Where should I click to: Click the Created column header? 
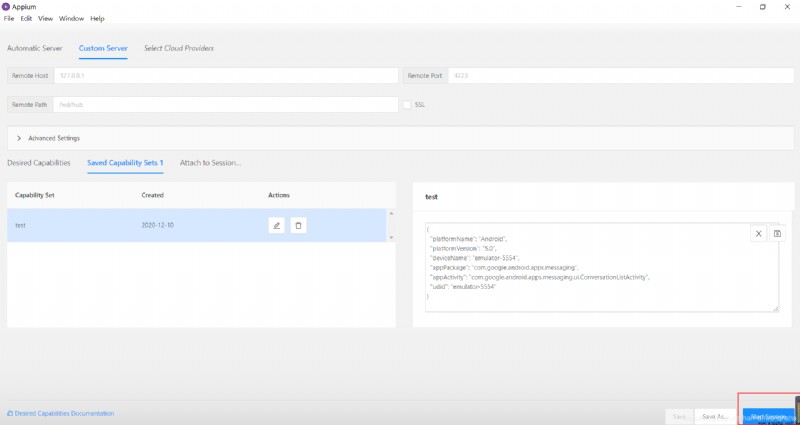click(x=153, y=195)
